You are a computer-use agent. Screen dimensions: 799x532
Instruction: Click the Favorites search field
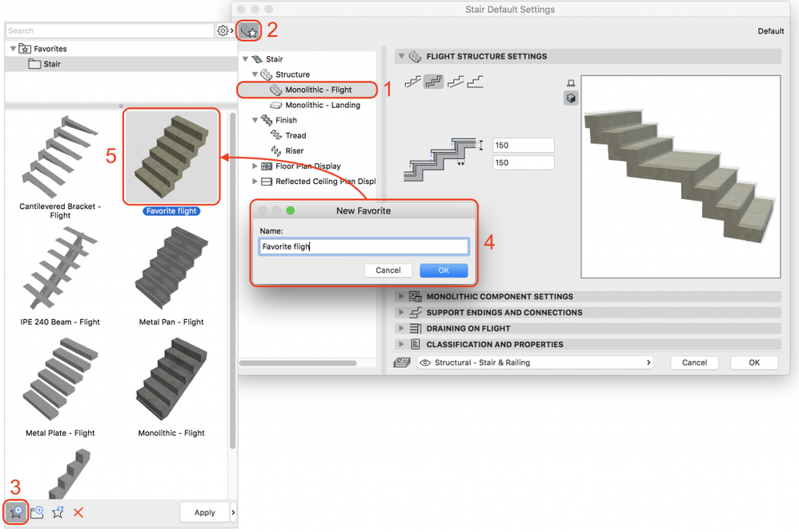110,31
